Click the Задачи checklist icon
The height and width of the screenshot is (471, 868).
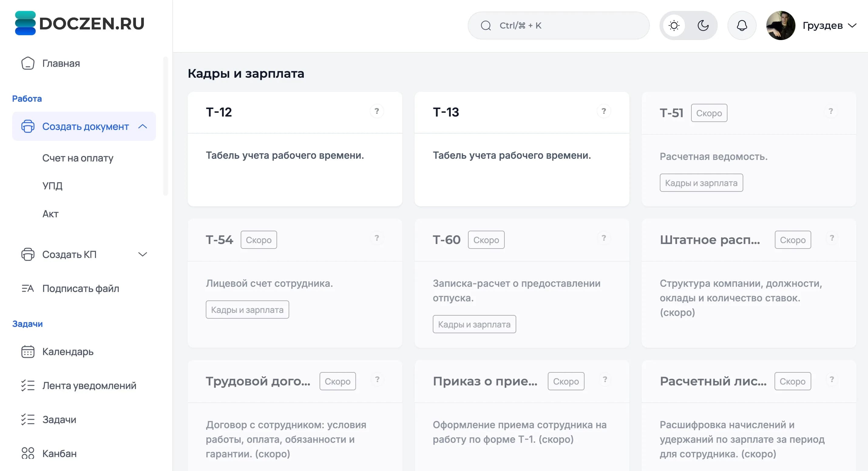[x=28, y=419]
